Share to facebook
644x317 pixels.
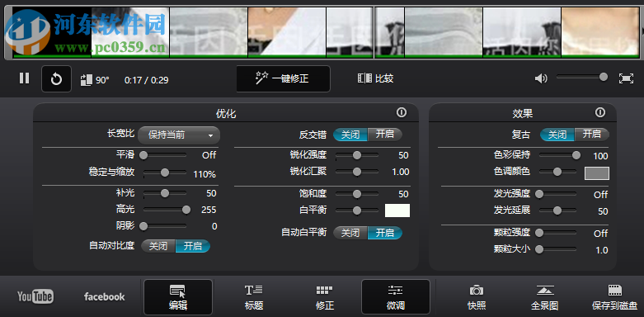click(105, 296)
